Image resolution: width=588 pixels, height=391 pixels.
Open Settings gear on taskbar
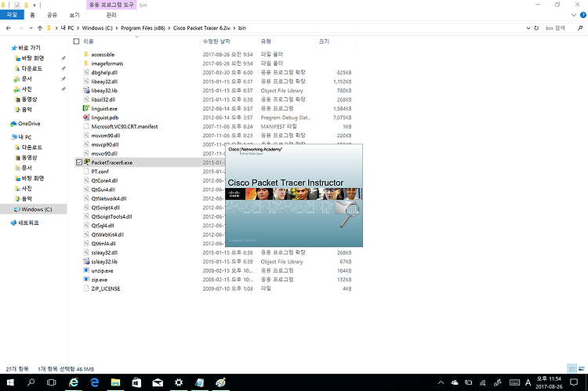179,382
